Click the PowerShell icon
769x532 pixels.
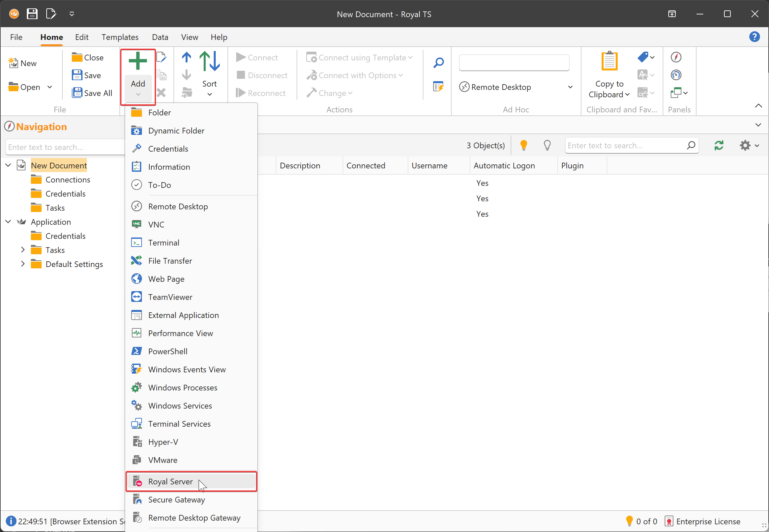tap(137, 351)
